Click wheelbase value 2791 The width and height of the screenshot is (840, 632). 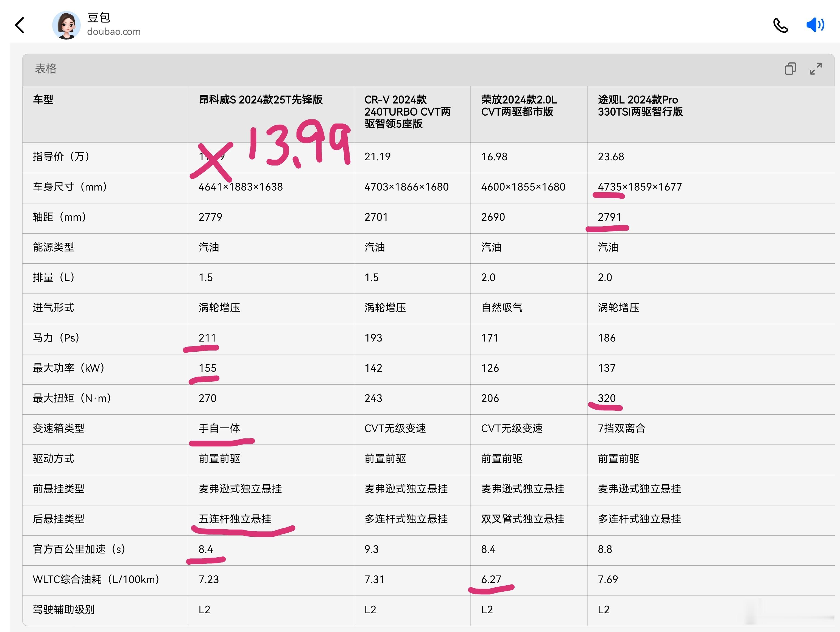610,217
